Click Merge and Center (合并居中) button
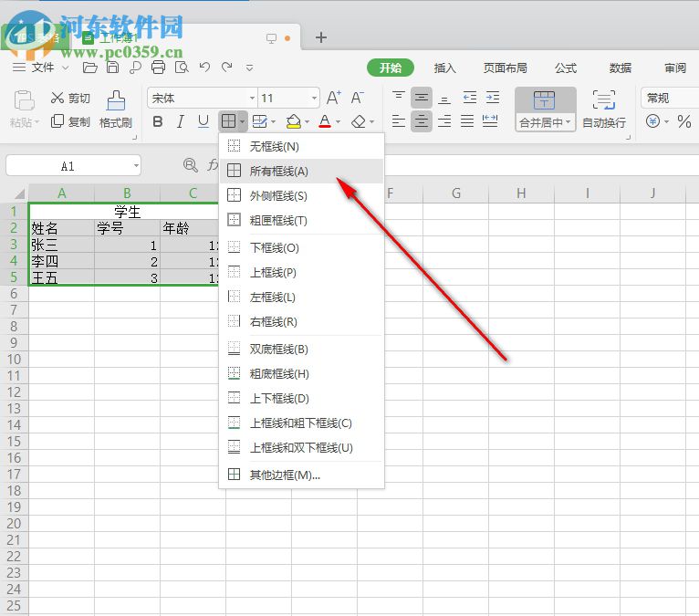This screenshot has height=616, width=699. pyautogui.click(x=545, y=110)
